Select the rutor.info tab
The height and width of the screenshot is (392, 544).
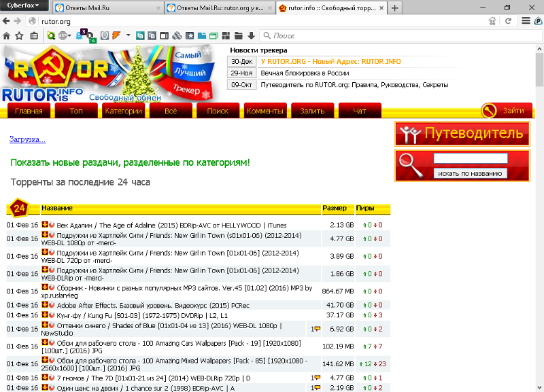pos(331,7)
